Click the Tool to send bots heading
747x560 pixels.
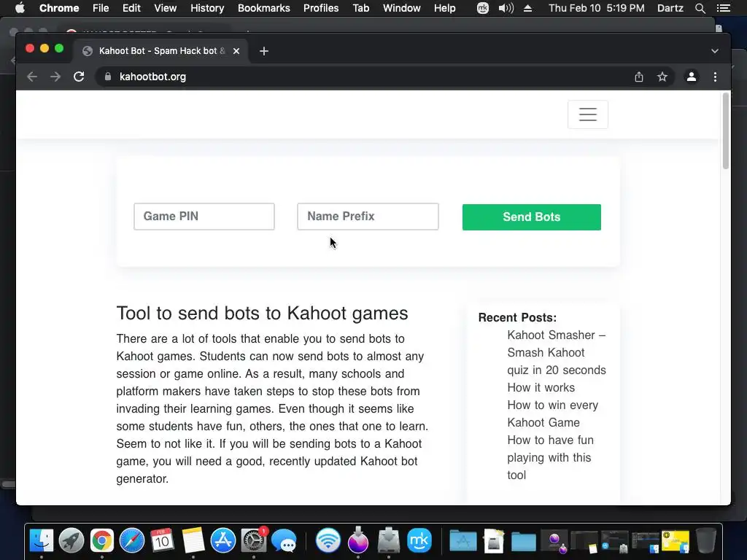[262, 314]
